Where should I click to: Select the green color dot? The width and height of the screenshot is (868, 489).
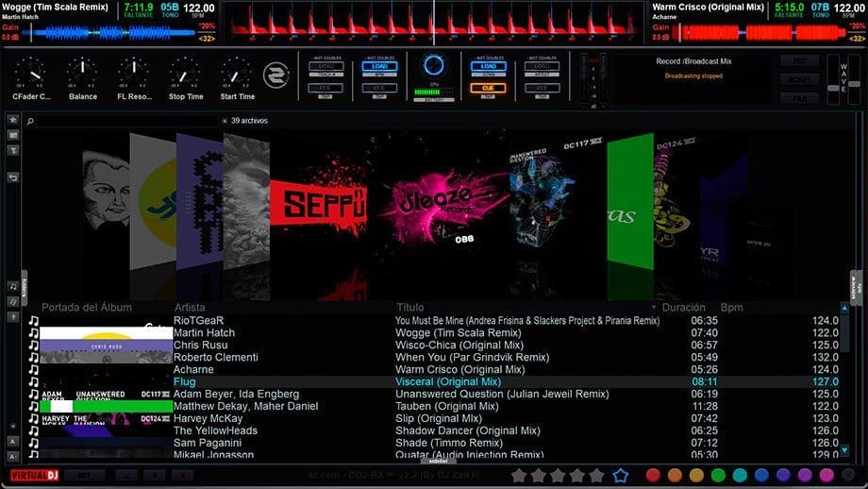point(718,475)
